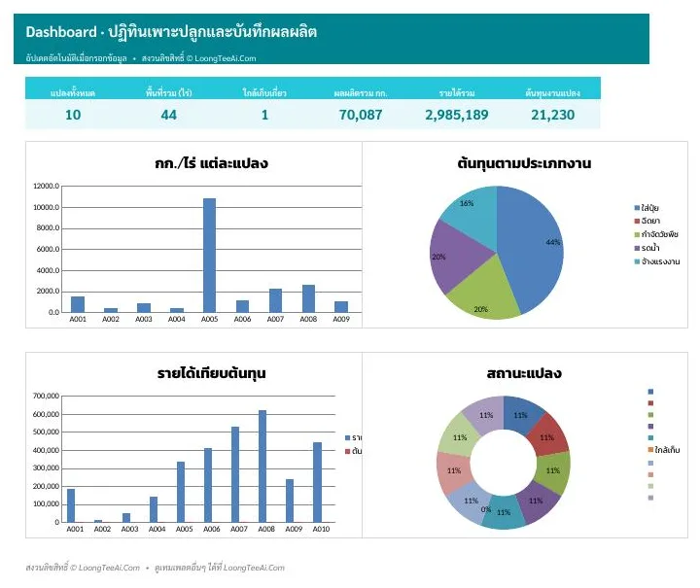Click the 'ผลผลิตรวม กก.' KPI label
The width and height of the screenshot is (700, 588).
point(361,92)
